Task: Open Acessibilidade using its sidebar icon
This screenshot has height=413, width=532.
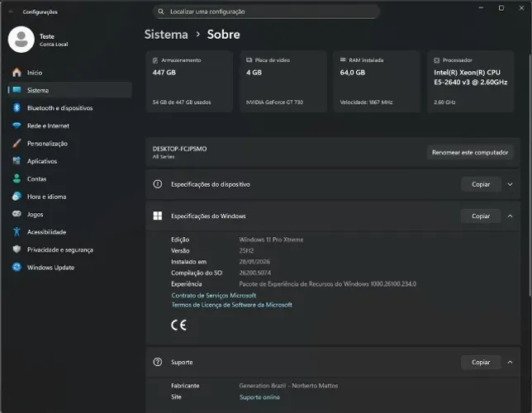Action: (x=17, y=232)
